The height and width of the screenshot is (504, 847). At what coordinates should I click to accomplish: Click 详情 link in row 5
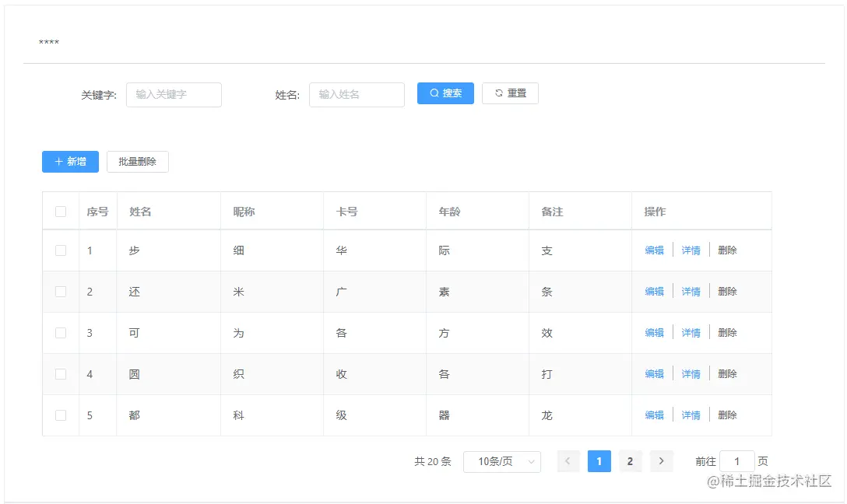[x=691, y=415]
